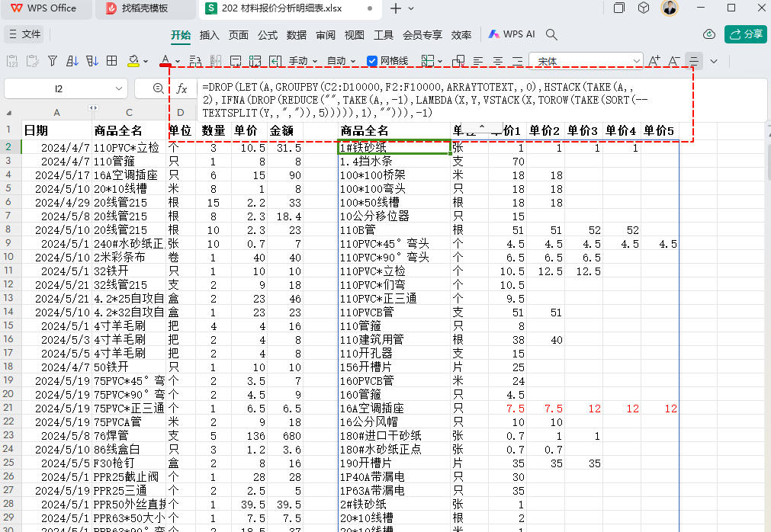Click the paste values (123) icon
This screenshot has width=771, height=532.
(12, 61)
